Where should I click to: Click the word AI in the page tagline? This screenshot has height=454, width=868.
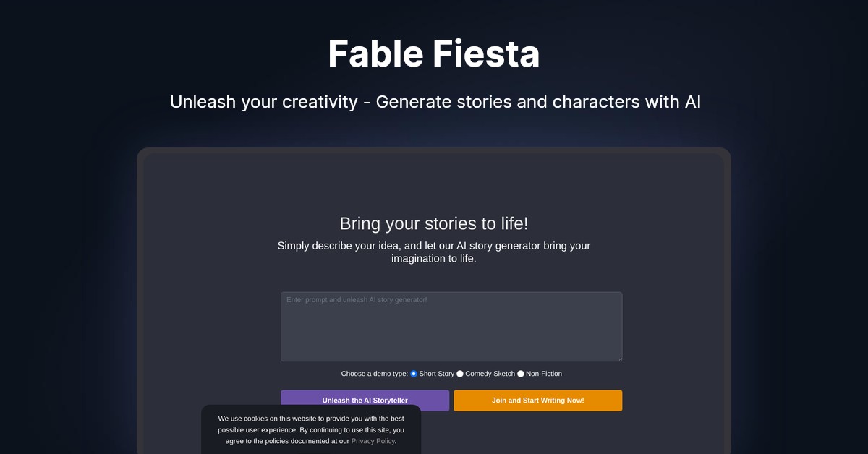692,102
